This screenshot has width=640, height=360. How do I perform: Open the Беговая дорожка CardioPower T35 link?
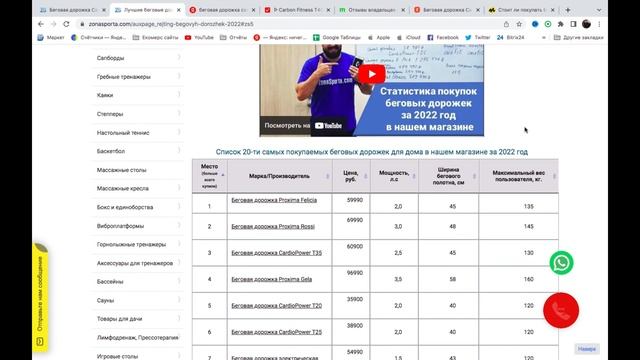[x=276, y=253]
